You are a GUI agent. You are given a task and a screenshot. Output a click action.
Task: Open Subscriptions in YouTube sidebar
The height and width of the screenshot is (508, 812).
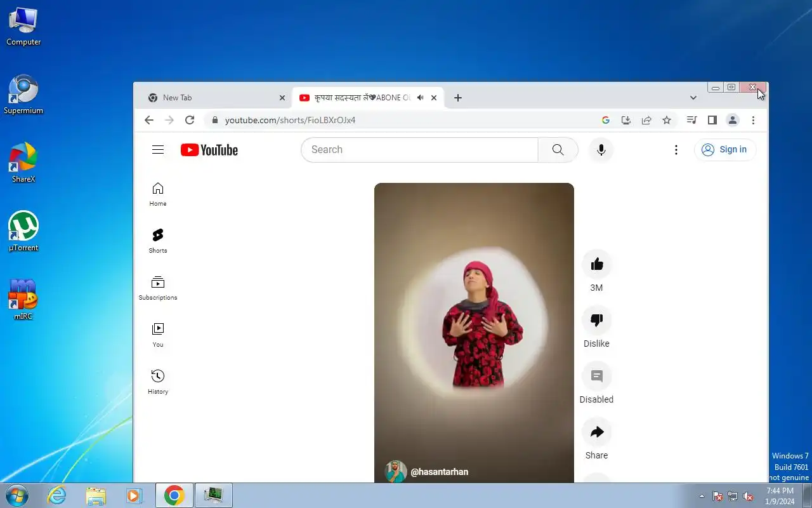tap(158, 288)
